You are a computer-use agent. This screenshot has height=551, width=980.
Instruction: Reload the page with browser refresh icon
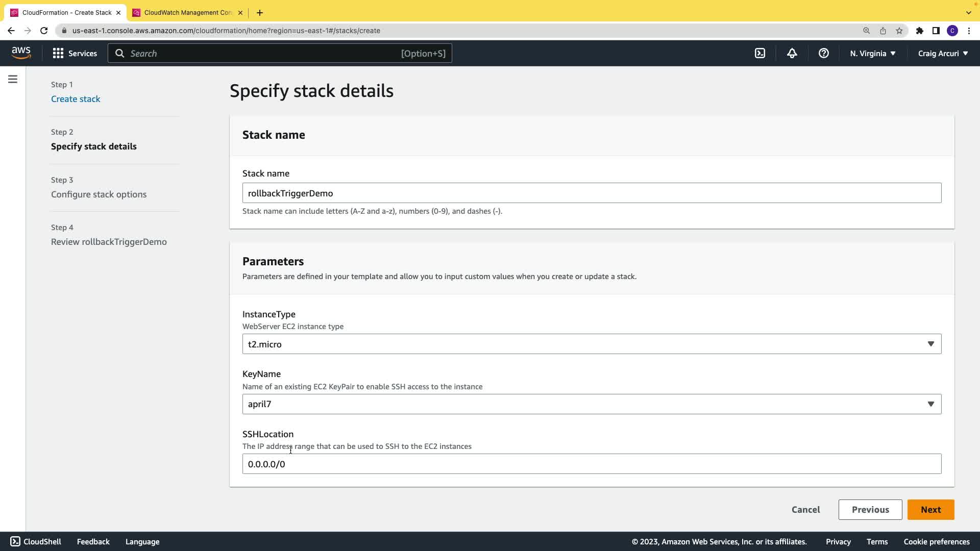click(44, 31)
